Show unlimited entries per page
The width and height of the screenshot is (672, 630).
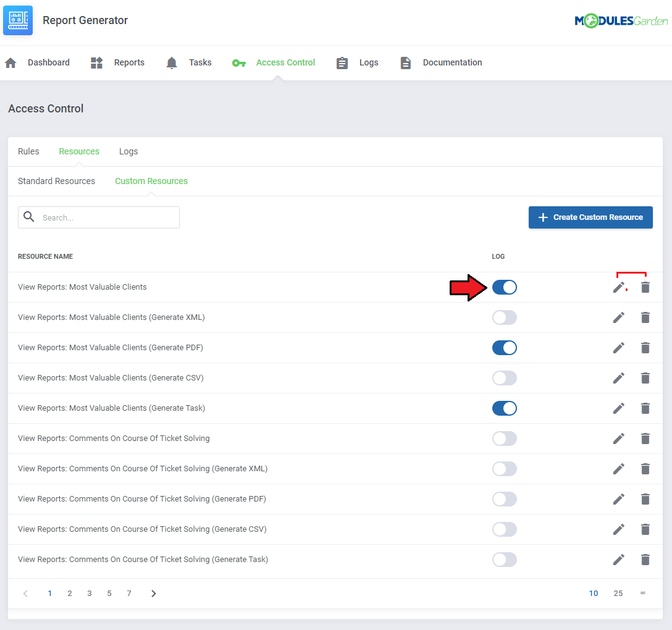click(x=643, y=594)
